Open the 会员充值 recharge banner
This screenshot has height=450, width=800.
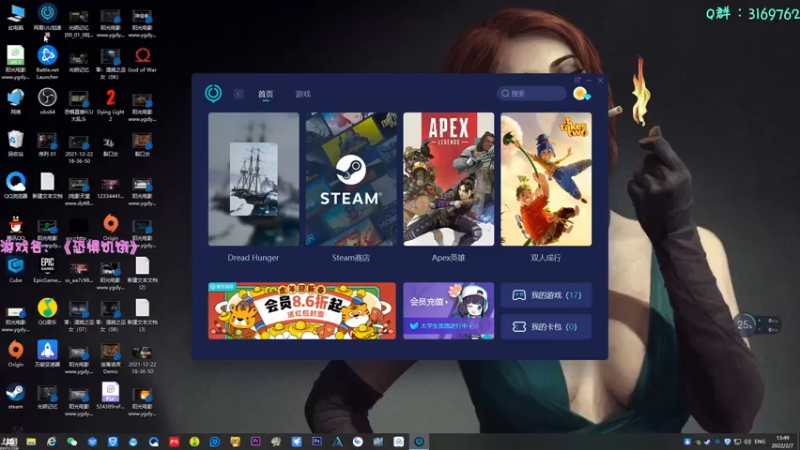(x=448, y=302)
